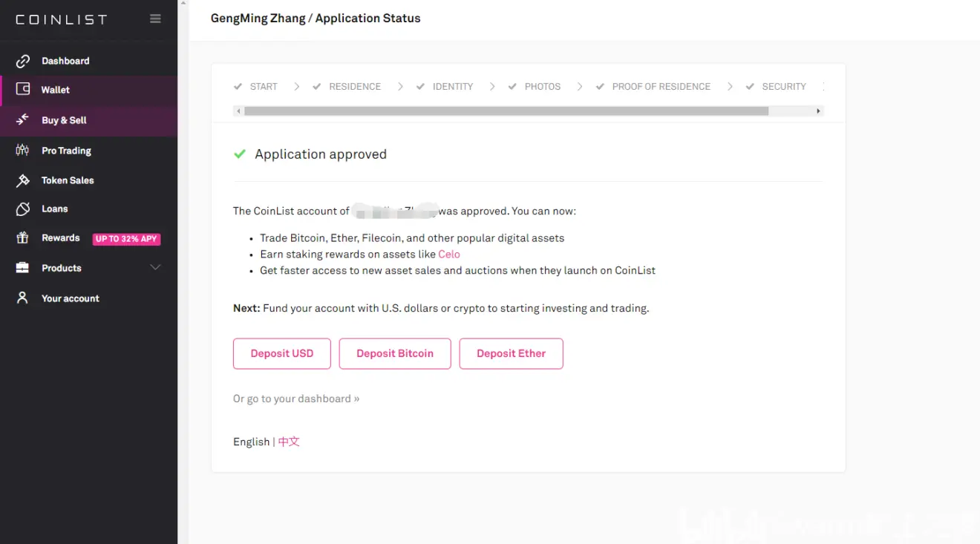
Task: Click the CoinList logo
Action: (x=62, y=19)
